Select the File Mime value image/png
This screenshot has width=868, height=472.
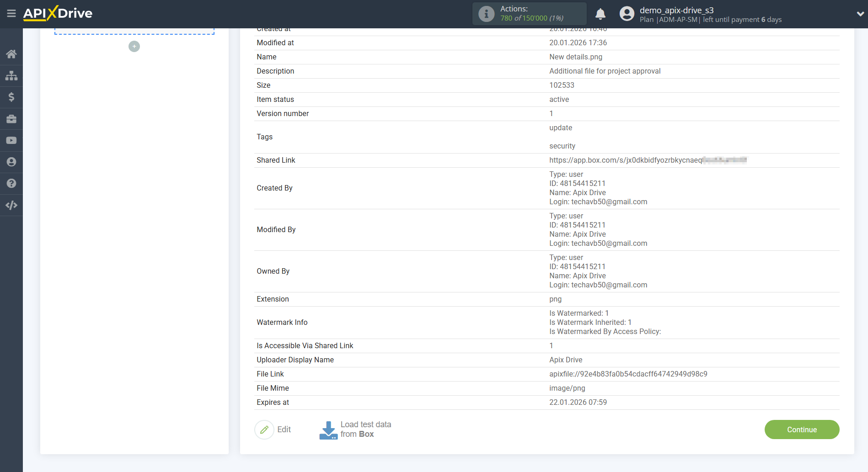coord(567,388)
